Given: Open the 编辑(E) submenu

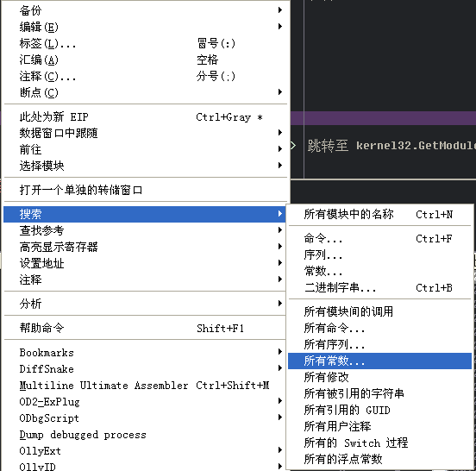Looking at the screenshot, I should (145, 27).
